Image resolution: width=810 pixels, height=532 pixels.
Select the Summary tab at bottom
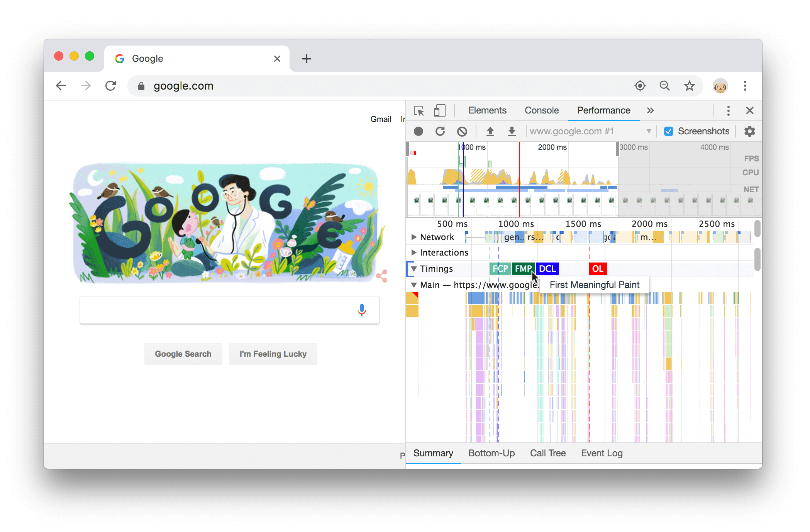click(431, 454)
